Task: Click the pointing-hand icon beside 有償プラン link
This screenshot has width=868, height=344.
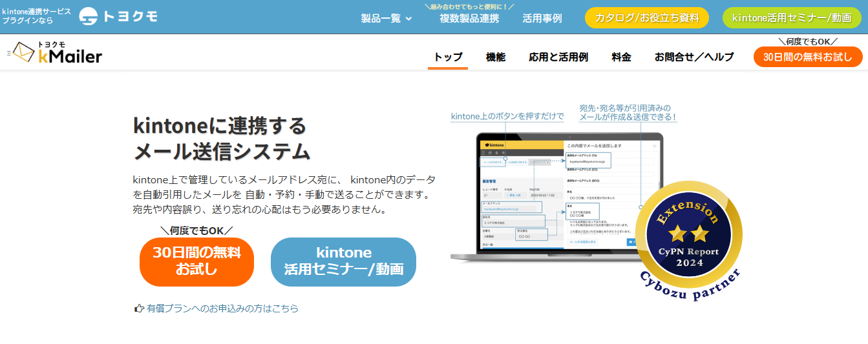Action: [x=138, y=309]
